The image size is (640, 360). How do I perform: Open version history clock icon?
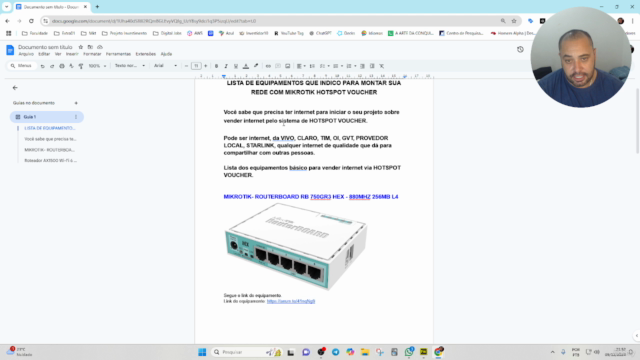coord(520,49)
